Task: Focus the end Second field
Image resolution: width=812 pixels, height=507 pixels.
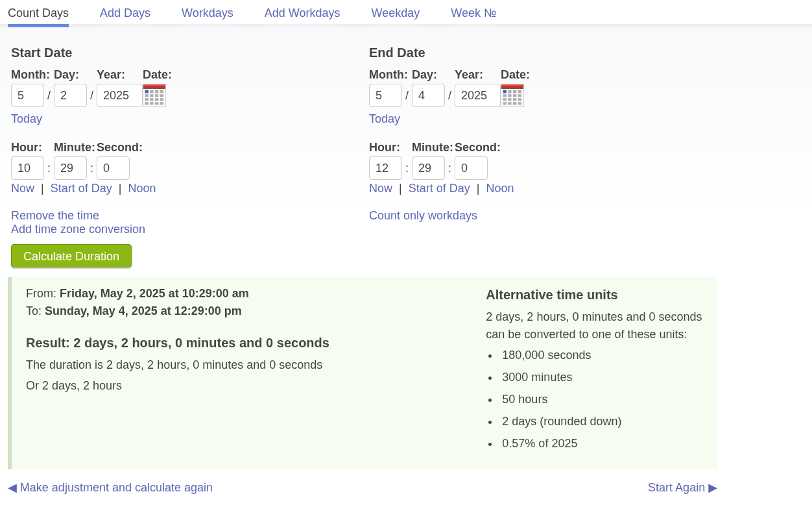Action: coord(471,168)
